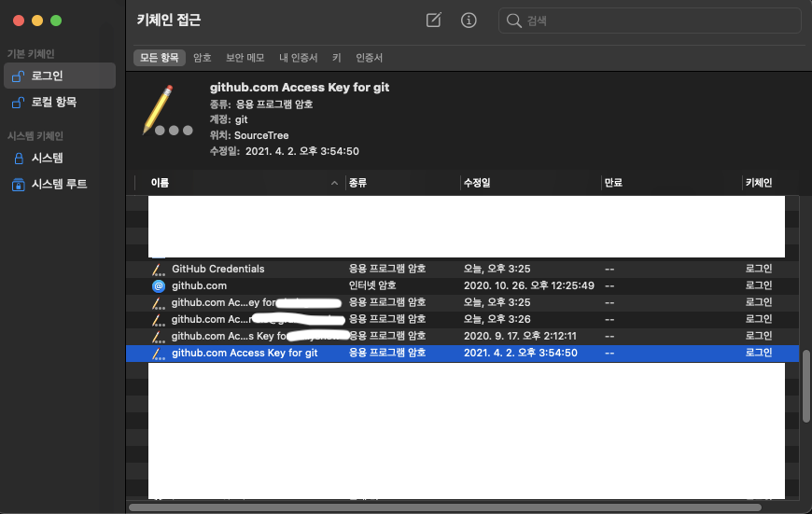Select 로그인 keychain in sidebar
812x514 pixels.
pos(60,76)
